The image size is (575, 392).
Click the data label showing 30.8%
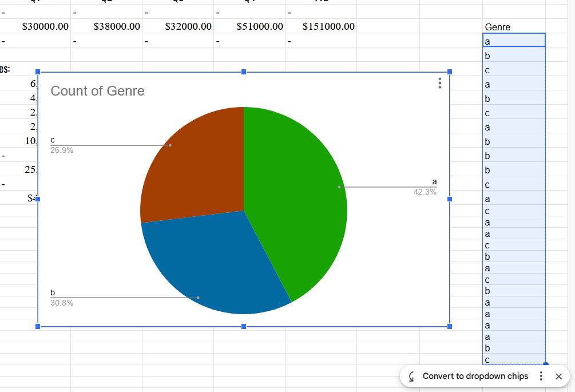point(63,303)
